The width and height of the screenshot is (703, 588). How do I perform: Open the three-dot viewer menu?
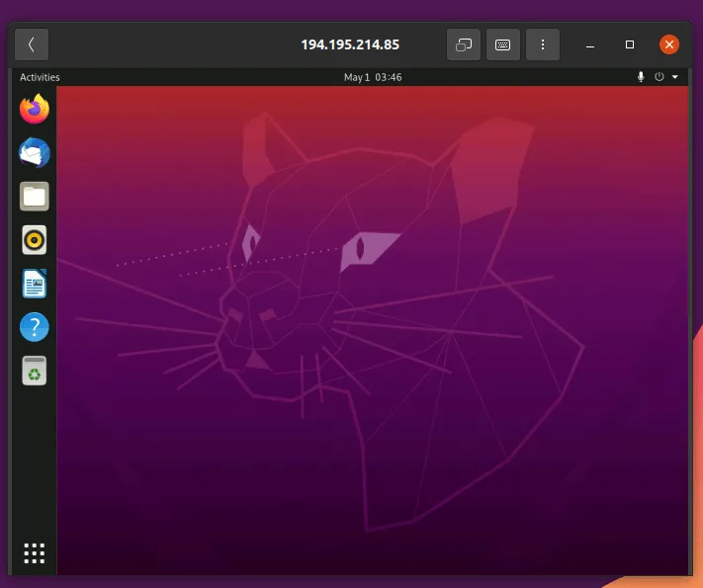[543, 44]
